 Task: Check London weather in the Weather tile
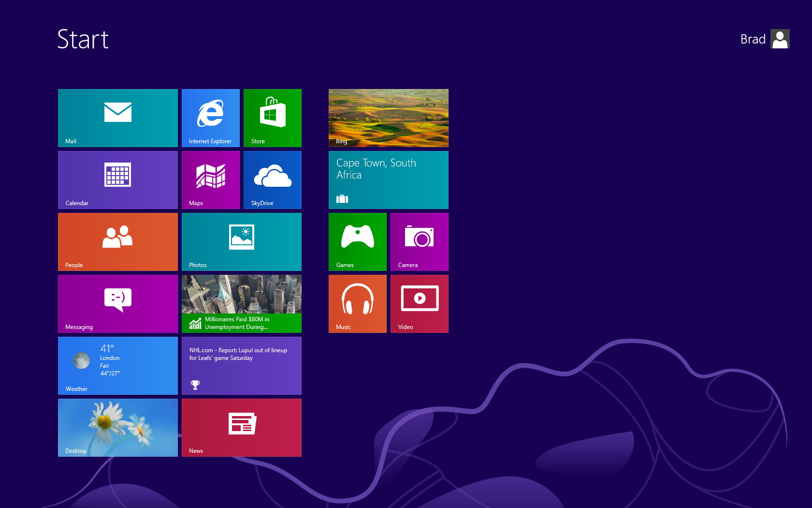coord(117,365)
